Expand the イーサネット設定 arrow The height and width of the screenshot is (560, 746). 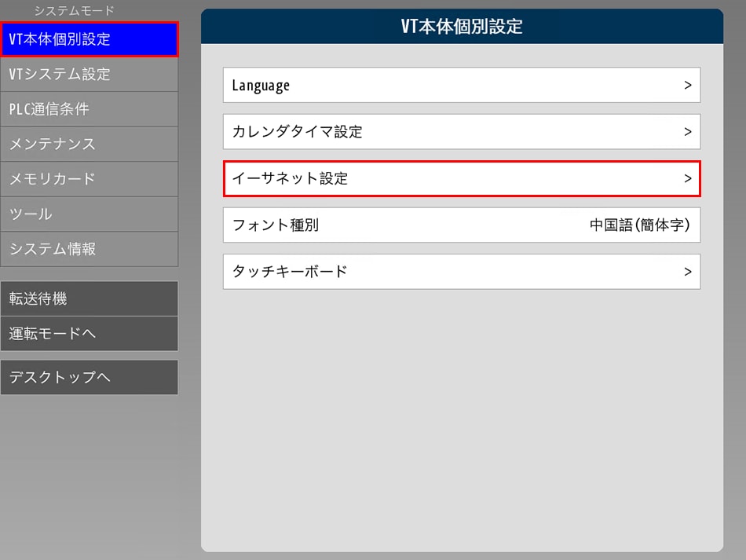(687, 179)
